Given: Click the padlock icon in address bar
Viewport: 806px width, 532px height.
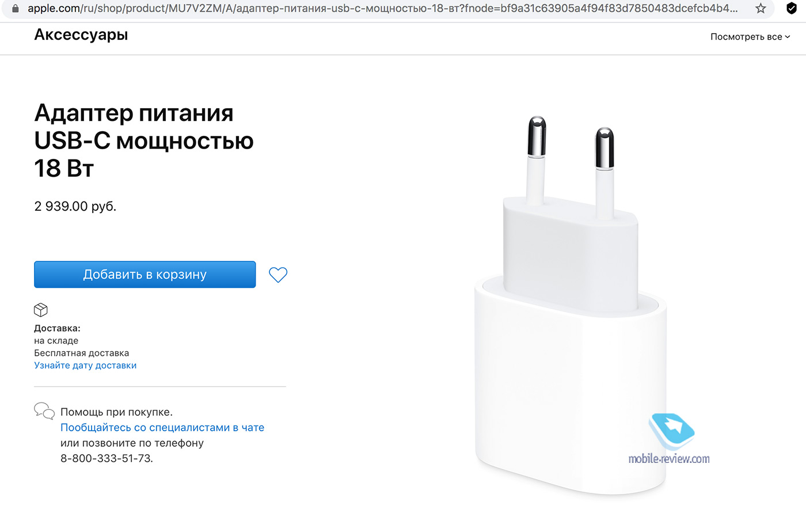Looking at the screenshot, I should [16, 9].
